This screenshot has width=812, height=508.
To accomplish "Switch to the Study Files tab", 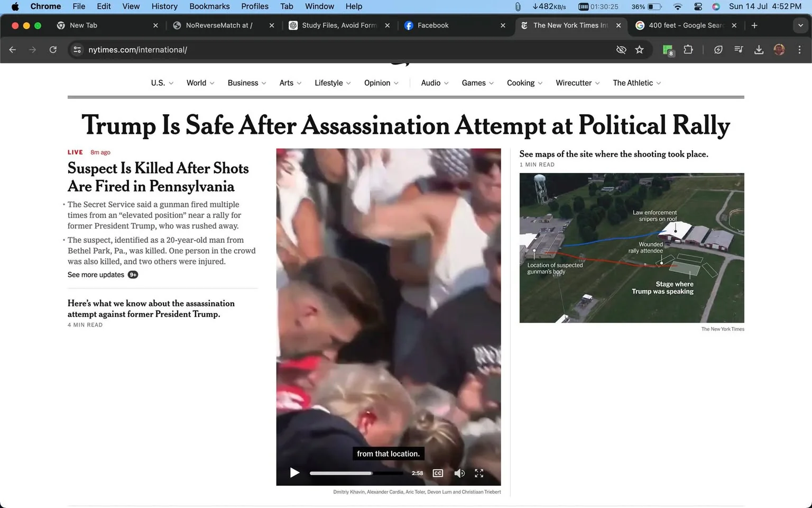I will (338, 25).
